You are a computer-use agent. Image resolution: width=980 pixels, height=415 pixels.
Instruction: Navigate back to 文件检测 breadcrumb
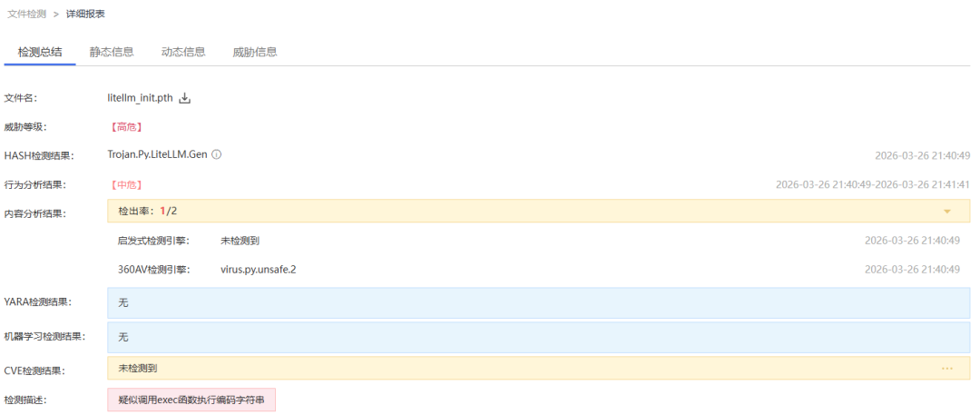point(26,14)
